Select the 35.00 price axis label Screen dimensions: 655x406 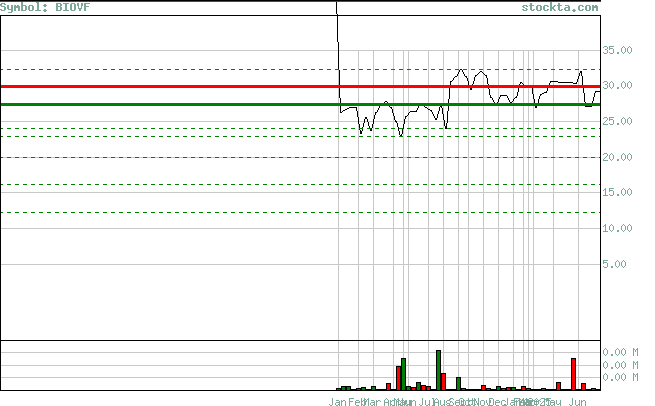[x=617, y=50]
